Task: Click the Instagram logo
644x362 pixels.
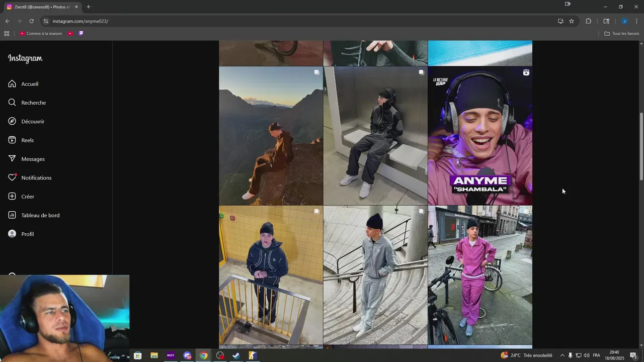Action: click(25, 58)
